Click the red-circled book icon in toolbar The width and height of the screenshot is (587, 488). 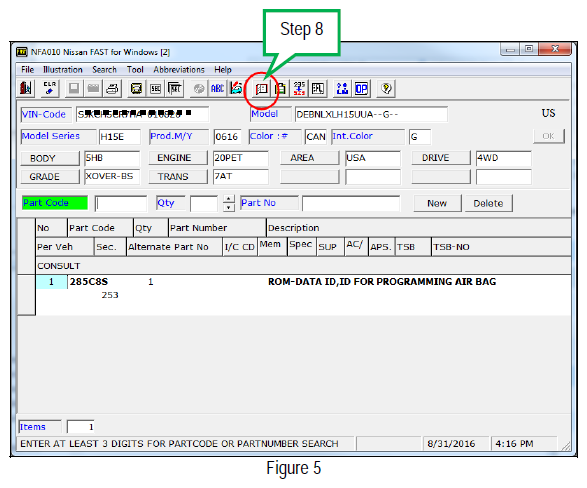click(261, 89)
